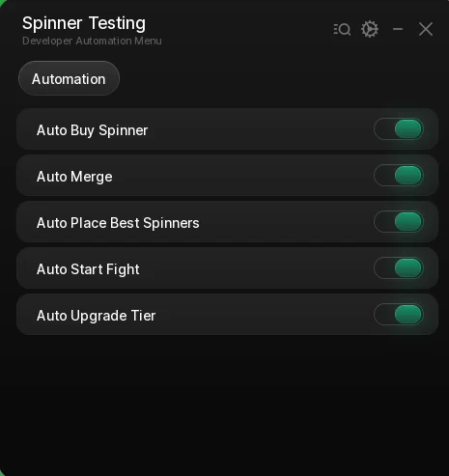Click the Auto Place Best Spinners text
Viewport: 449px width, 476px height.
tap(118, 223)
